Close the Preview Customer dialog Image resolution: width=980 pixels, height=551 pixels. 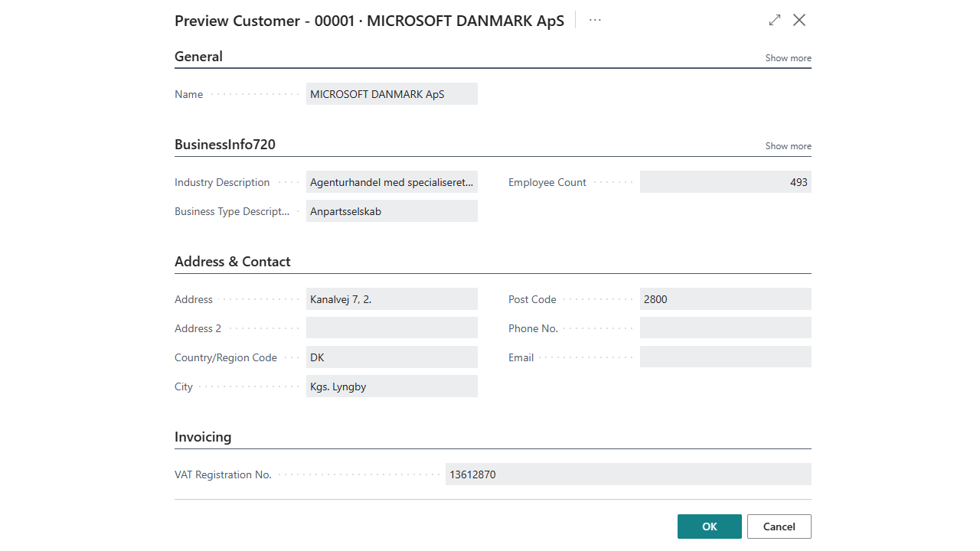click(799, 21)
